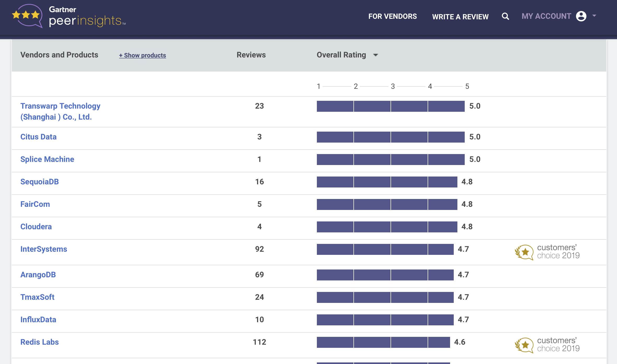Expand vendors with Show products link
Viewport: 617px width, 364px height.
pos(142,55)
